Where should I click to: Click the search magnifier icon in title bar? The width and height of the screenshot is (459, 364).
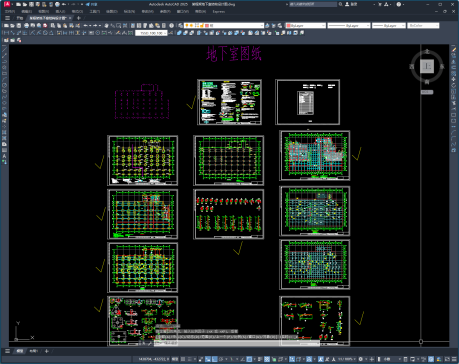(340, 4)
